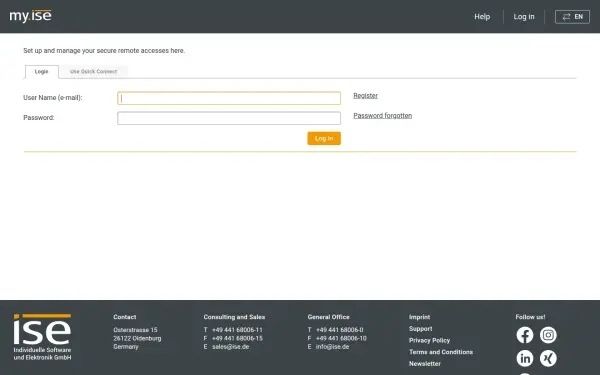This screenshot has height=375, width=600.
Task: Click general office fax +49 441 68006-10
Action: [341, 338]
